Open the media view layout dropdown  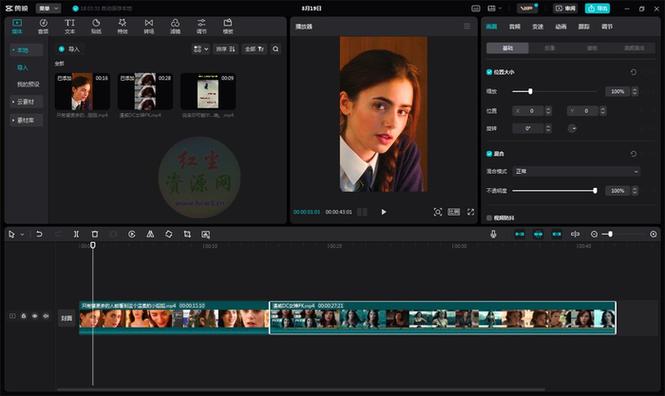[201, 49]
